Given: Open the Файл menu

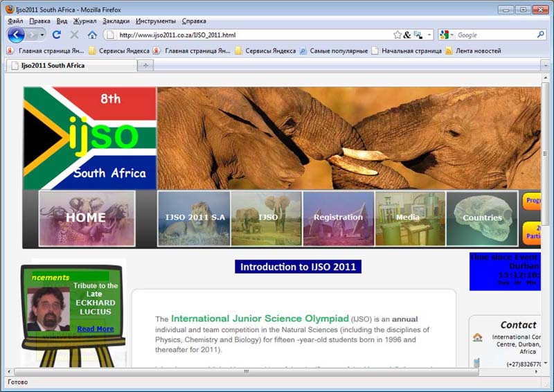Looking at the screenshot, I should (15, 21).
